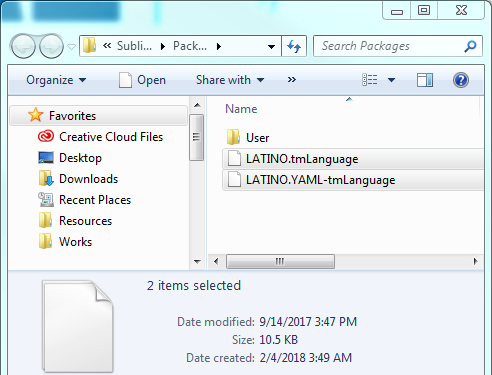Open the Share with menu

pos(230,80)
